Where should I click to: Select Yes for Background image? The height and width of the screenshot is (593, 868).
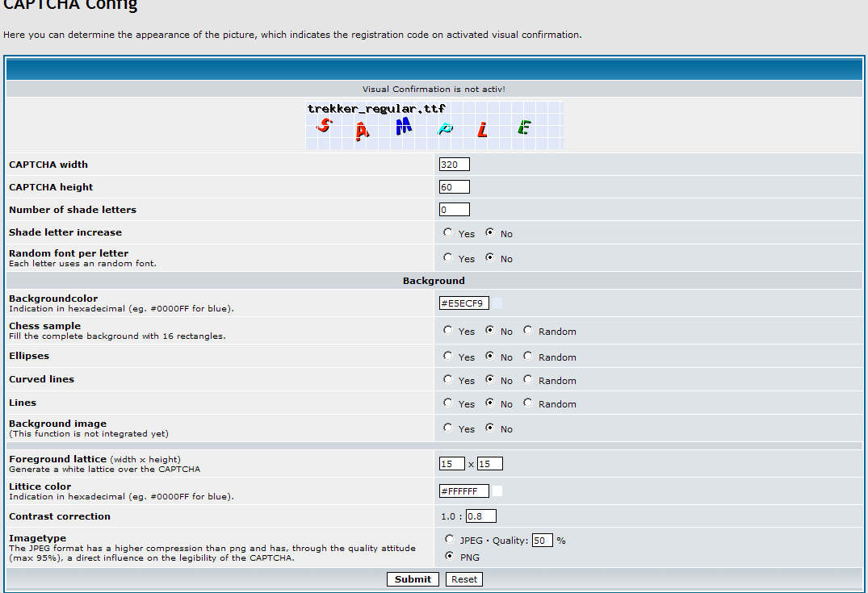(x=448, y=428)
